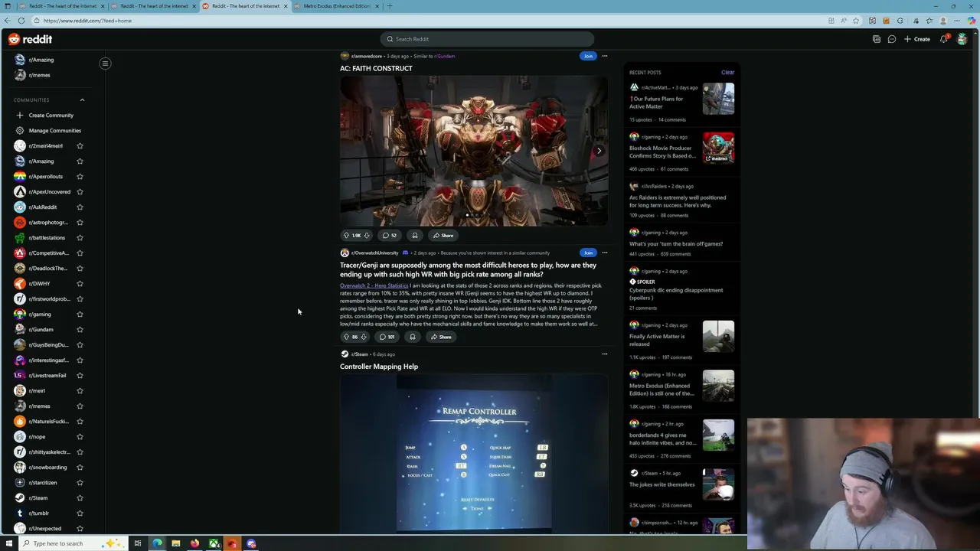
Task: Open the notifications bell
Action: click(x=944, y=39)
